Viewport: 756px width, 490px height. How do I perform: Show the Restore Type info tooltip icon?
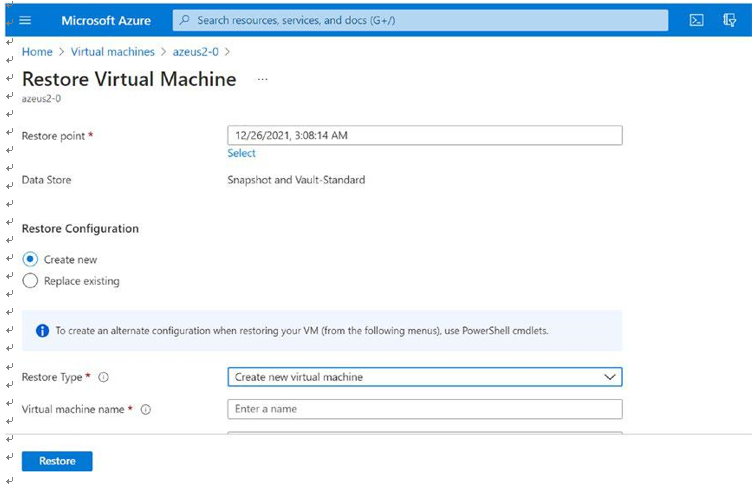[x=103, y=377]
